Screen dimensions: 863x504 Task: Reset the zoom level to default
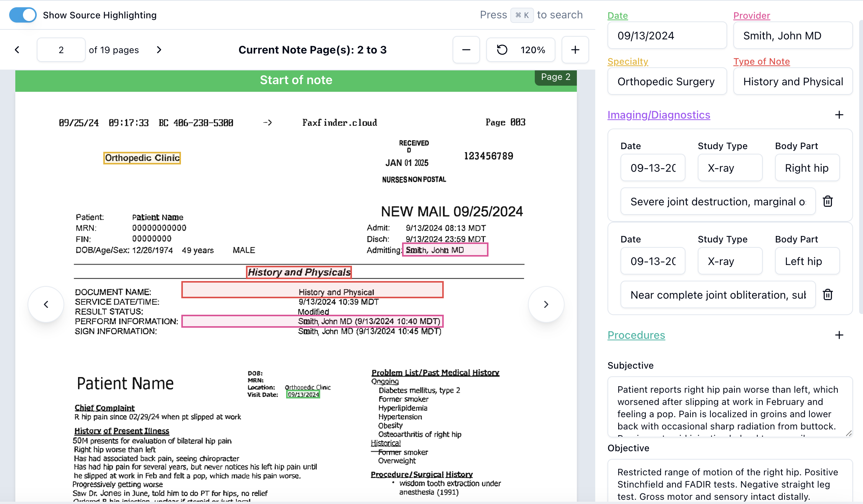pyautogui.click(x=502, y=50)
